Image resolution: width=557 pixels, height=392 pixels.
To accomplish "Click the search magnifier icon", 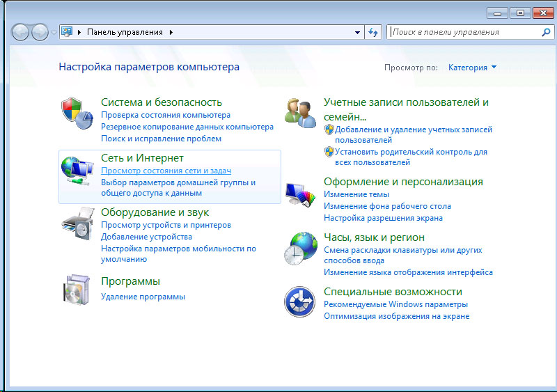I will click(x=546, y=32).
